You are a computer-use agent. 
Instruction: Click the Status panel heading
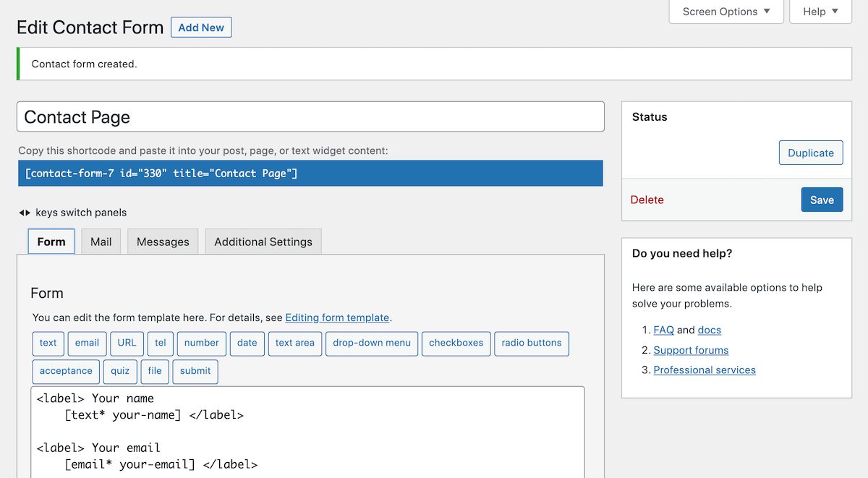pos(650,117)
